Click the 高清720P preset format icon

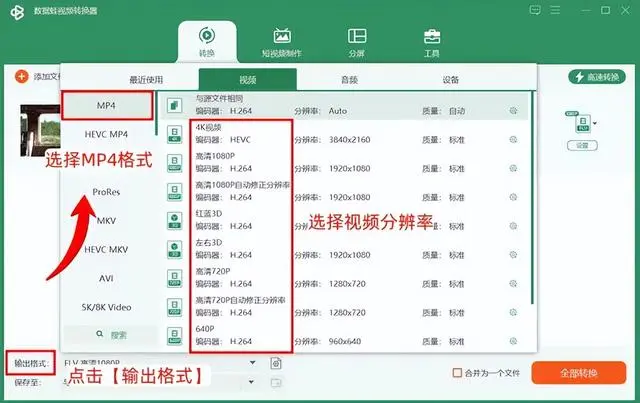(x=175, y=278)
